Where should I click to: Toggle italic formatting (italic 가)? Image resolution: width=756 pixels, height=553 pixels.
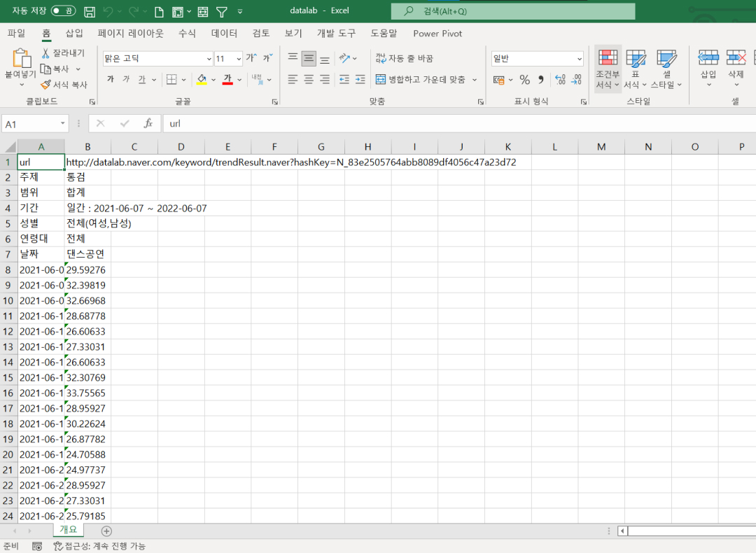point(126,80)
